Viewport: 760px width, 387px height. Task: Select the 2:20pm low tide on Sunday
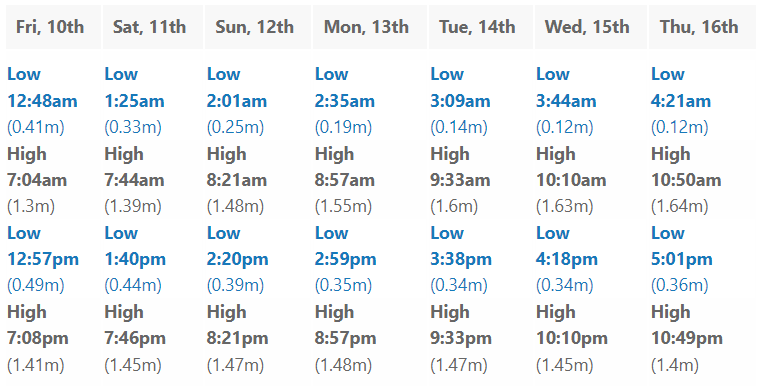(x=238, y=259)
